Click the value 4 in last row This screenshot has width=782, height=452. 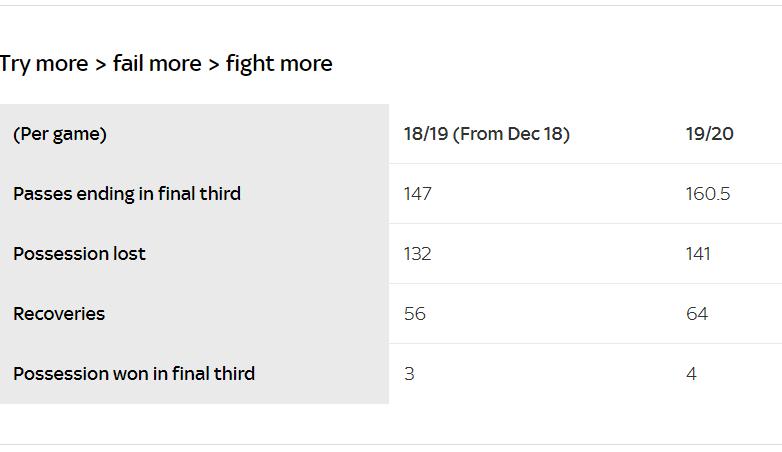click(x=691, y=374)
